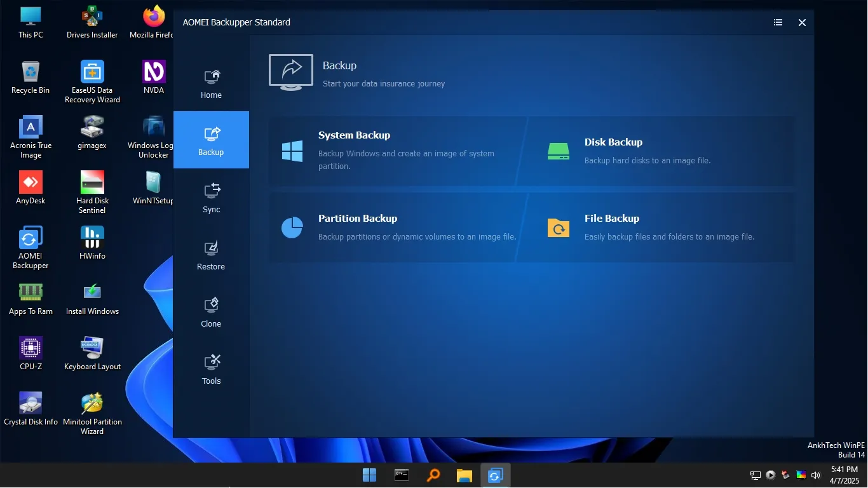Open the Windows Start menu
The image size is (868, 488).
[x=369, y=475]
